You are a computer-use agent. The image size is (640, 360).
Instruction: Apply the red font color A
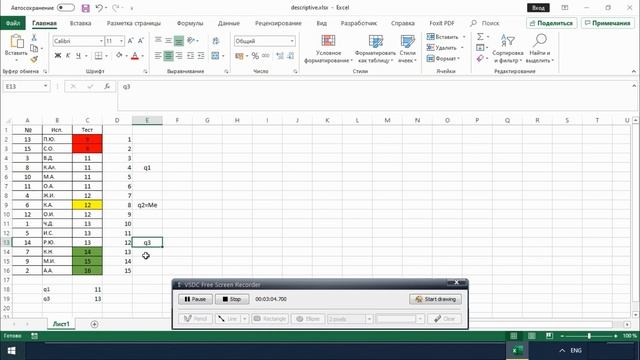tap(135, 56)
